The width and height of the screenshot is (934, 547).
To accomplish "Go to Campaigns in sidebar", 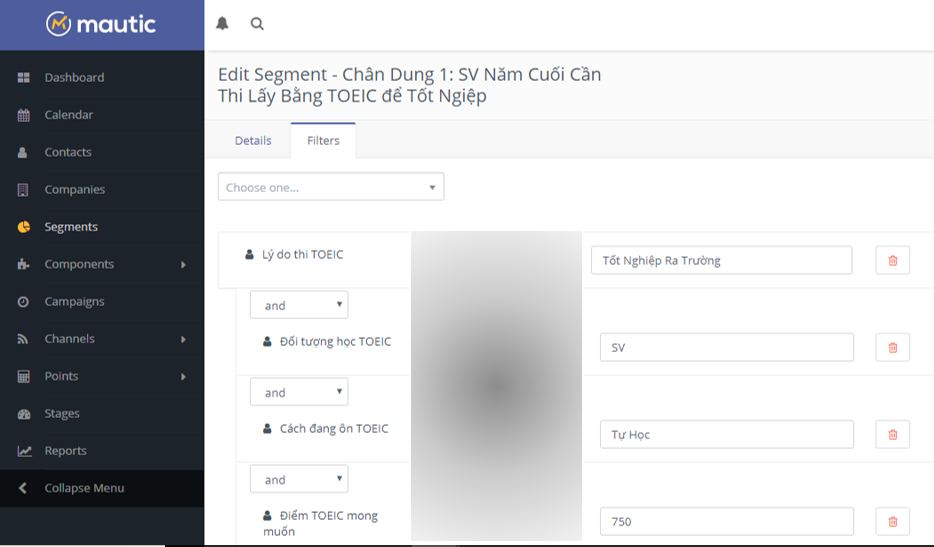I will 74,302.
